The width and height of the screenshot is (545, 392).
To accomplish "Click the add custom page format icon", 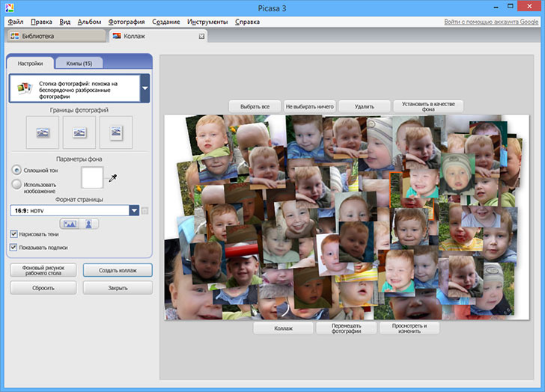I will tap(145, 211).
